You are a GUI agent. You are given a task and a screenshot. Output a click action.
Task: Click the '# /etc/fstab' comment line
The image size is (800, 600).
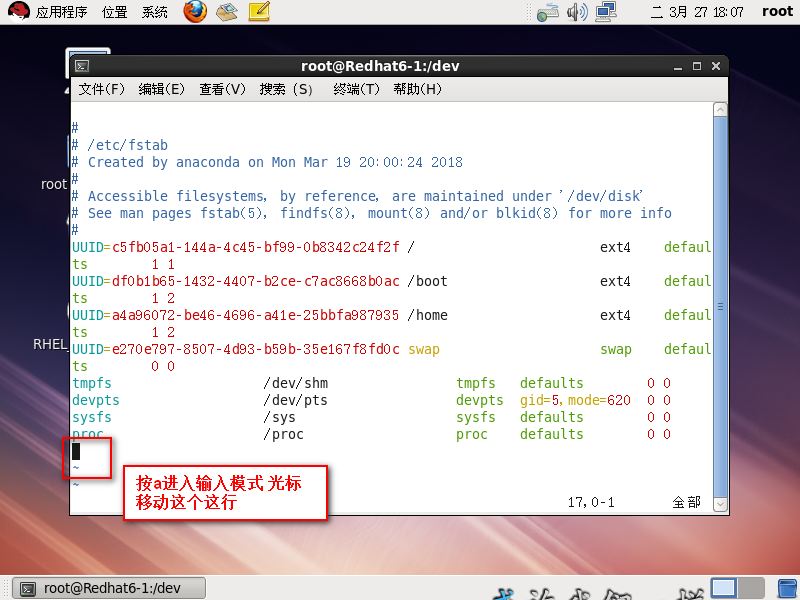(120, 145)
